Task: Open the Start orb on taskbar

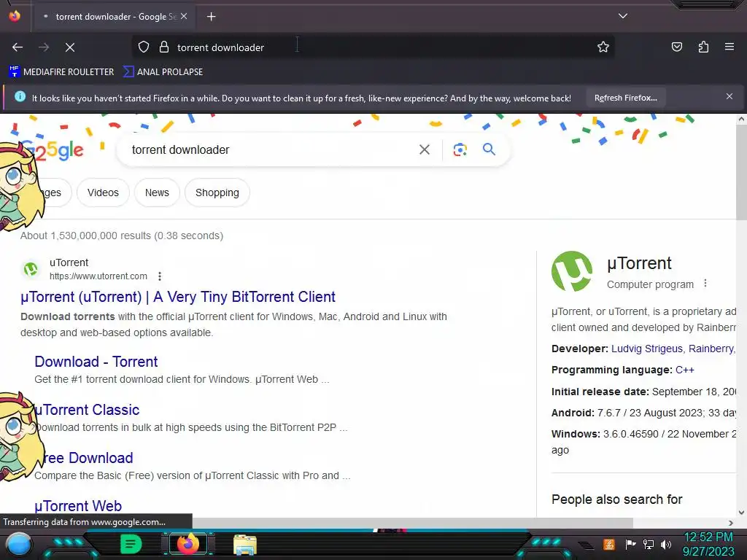Action: point(19,544)
